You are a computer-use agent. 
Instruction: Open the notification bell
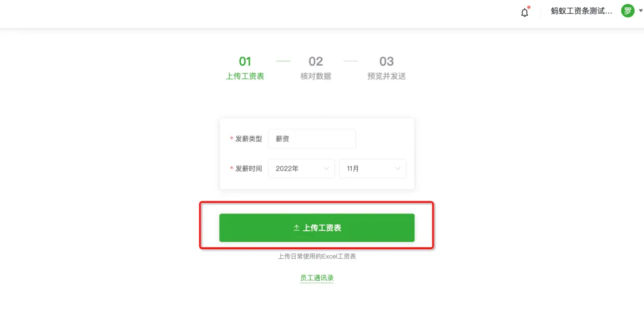point(525,13)
